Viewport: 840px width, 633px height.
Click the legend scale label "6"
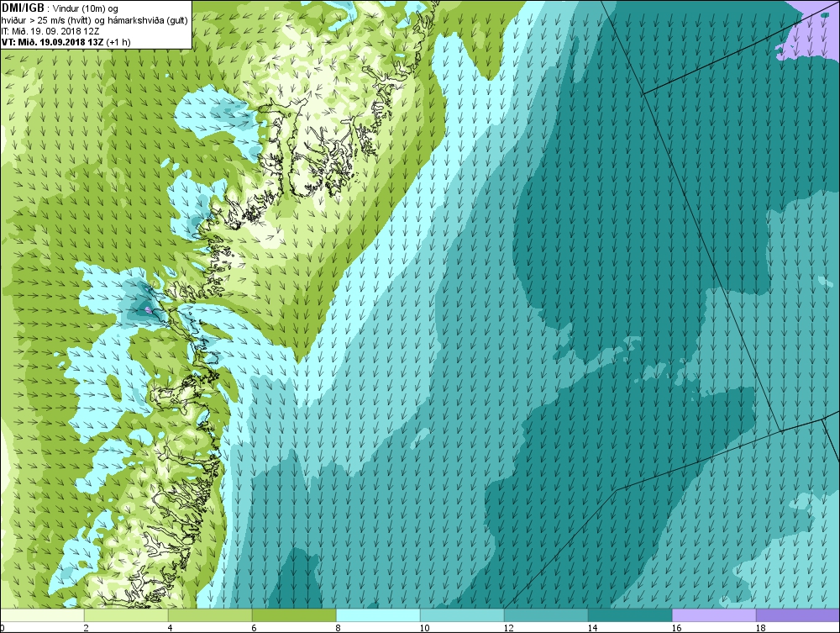click(x=254, y=628)
